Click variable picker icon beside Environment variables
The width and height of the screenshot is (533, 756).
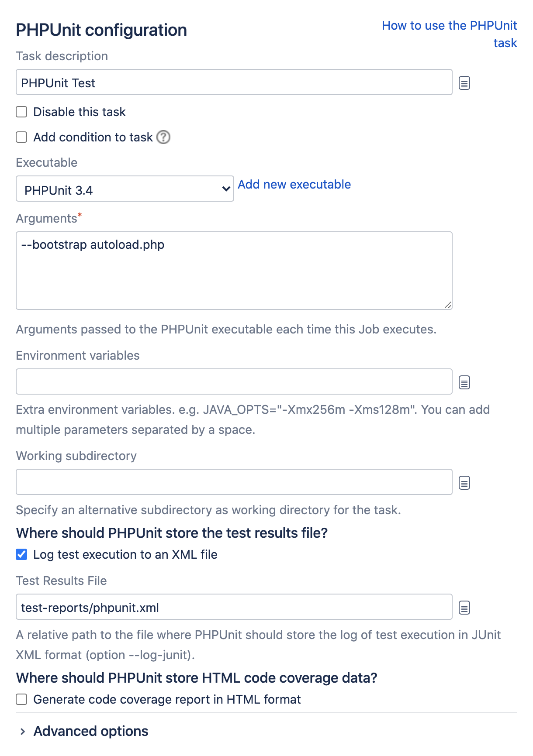click(x=464, y=383)
